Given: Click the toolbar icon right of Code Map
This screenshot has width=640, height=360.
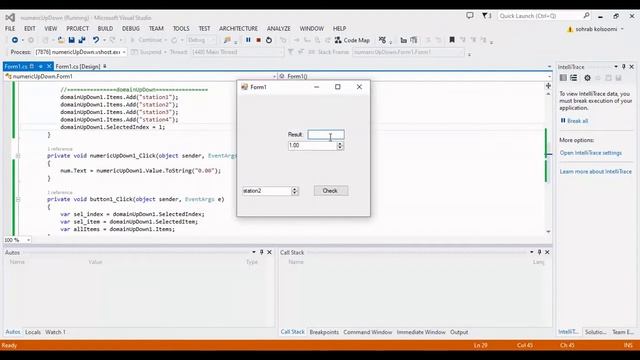Looking at the screenshot, I should pyautogui.click(x=382, y=40).
